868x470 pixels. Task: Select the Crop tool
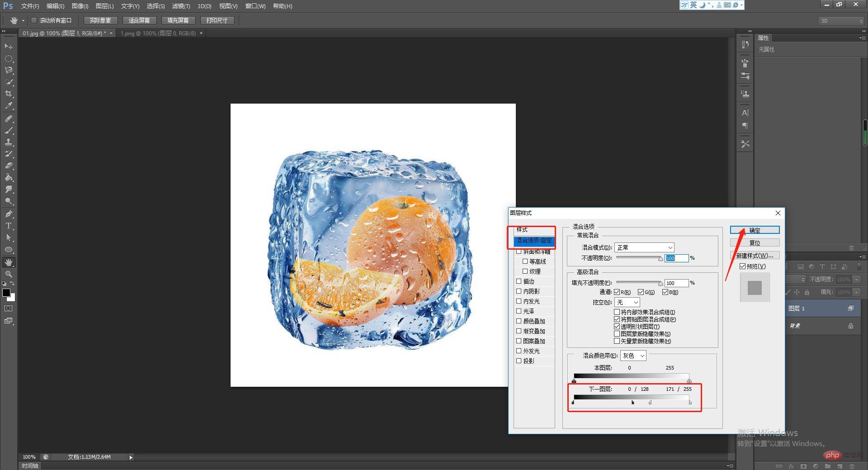9,94
